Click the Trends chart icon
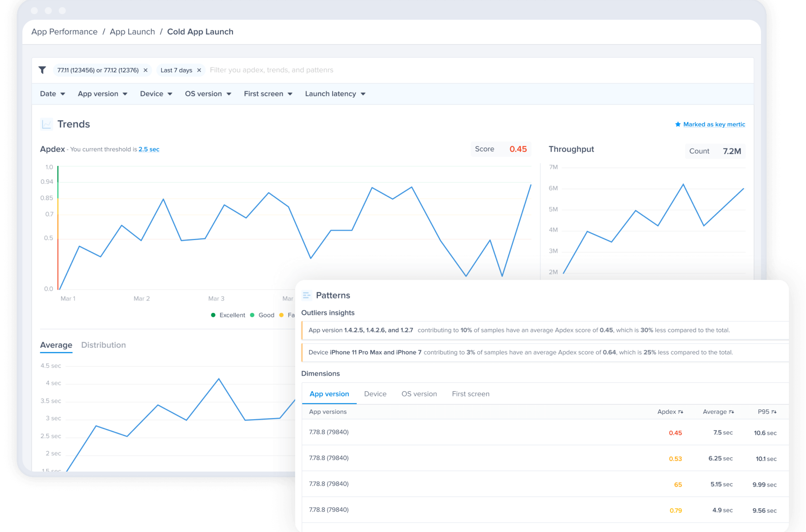The image size is (806, 532). point(46,124)
